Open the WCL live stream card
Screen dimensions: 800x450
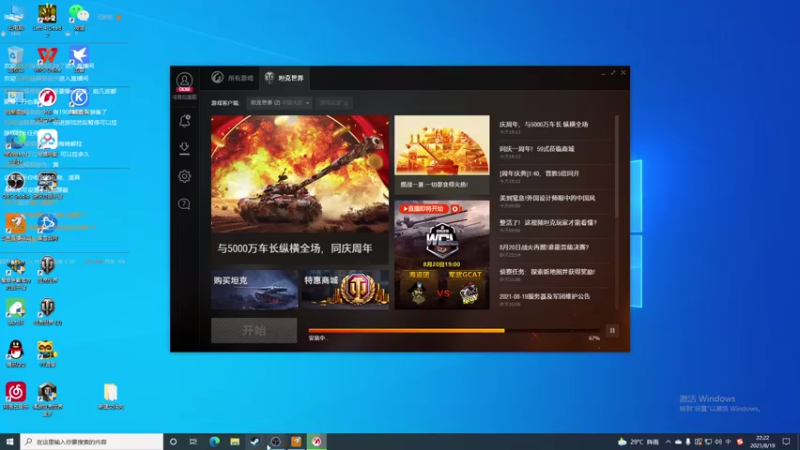point(442,254)
